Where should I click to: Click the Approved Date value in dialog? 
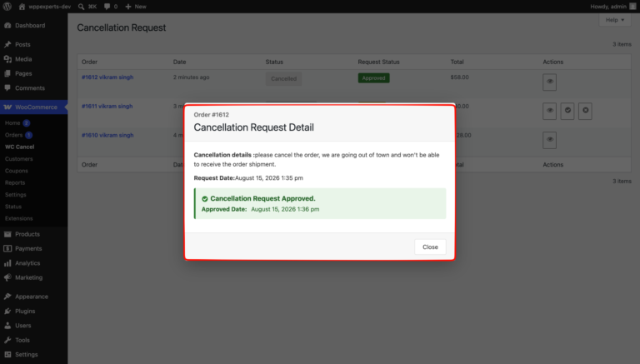click(x=285, y=209)
